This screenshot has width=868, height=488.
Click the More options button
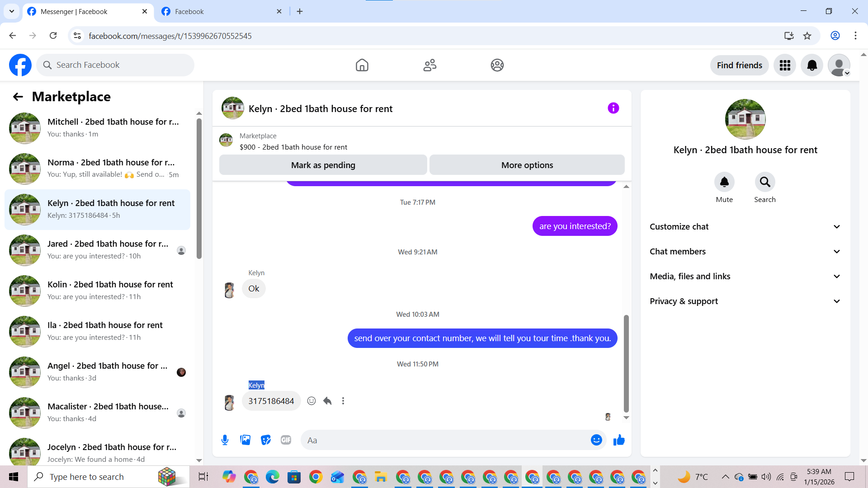pos(527,165)
